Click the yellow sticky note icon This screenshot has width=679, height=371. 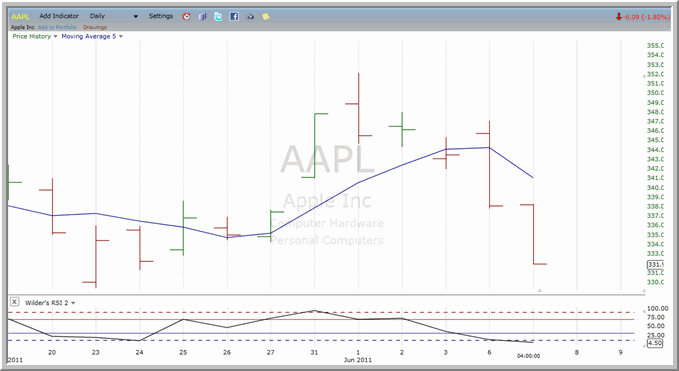click(x=265, y=16)
